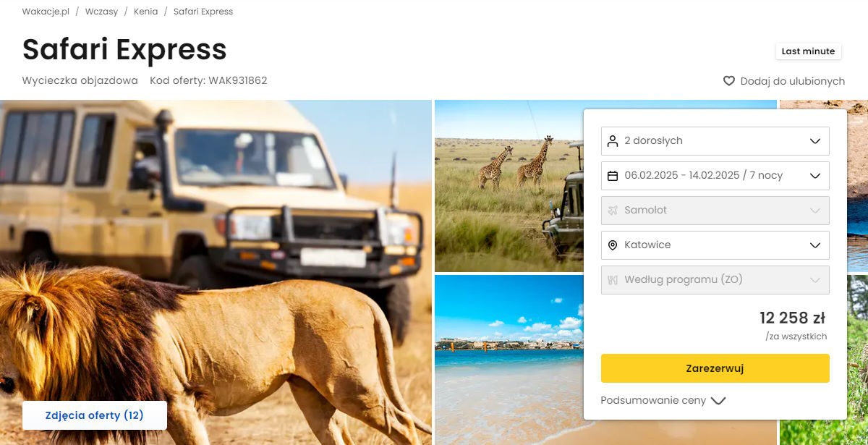Image resolution: width=868 pixels, height=445 pixels.
Task: Expand Podsumowanie ceny price summary
Action: point(663,400)
